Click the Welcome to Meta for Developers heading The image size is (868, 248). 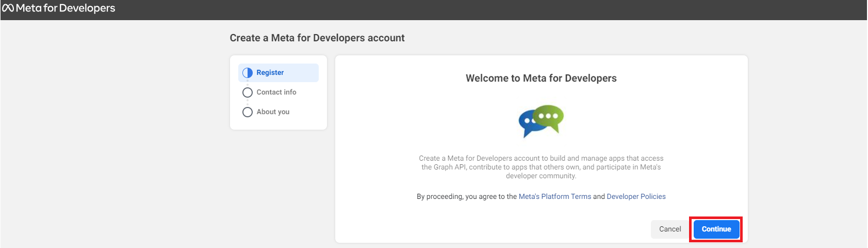pos(541,79)
